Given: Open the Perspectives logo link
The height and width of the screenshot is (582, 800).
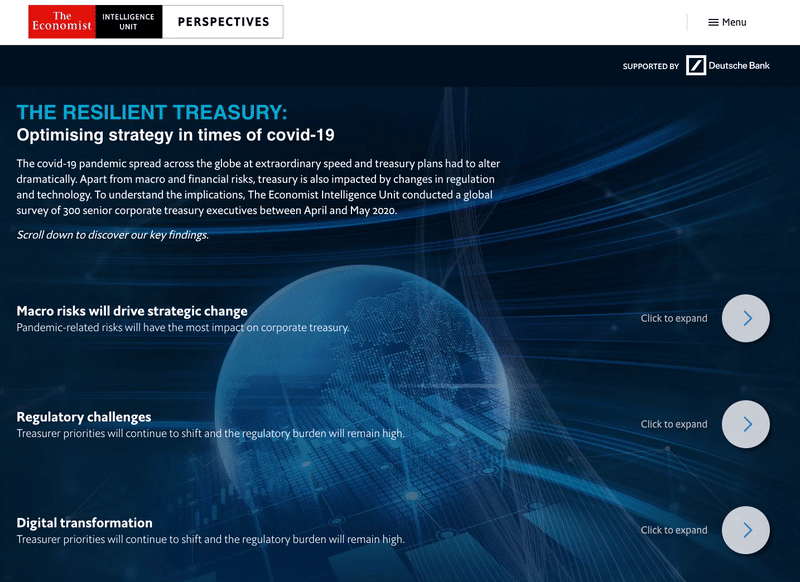Looking at the screenshot, I should tap(223, 22).
